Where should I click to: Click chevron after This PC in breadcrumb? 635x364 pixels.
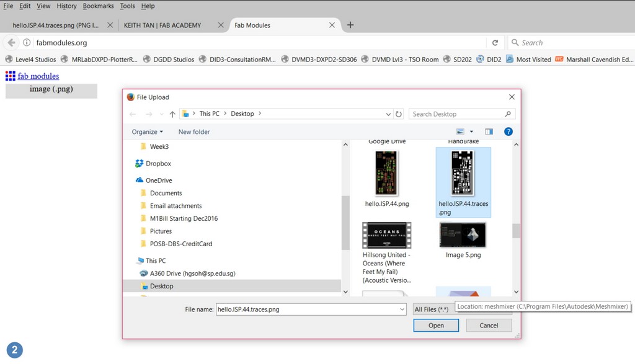coord(225,113)
